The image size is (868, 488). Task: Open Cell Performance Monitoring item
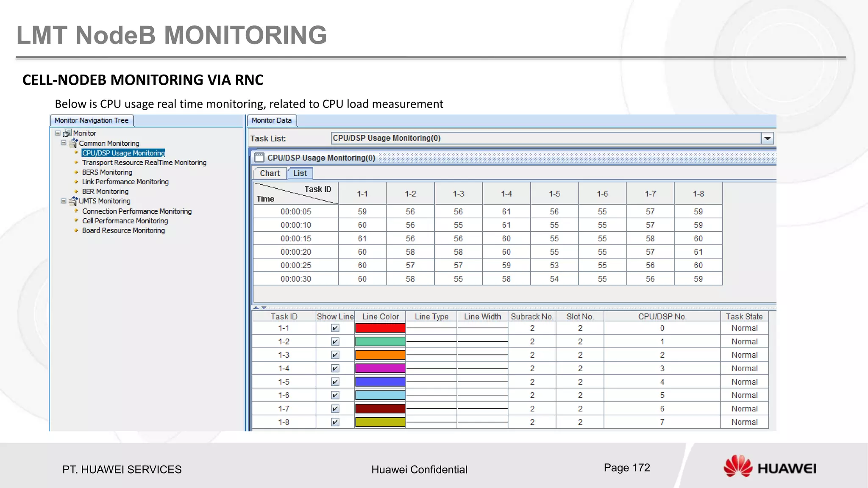(x=125, y=221)
